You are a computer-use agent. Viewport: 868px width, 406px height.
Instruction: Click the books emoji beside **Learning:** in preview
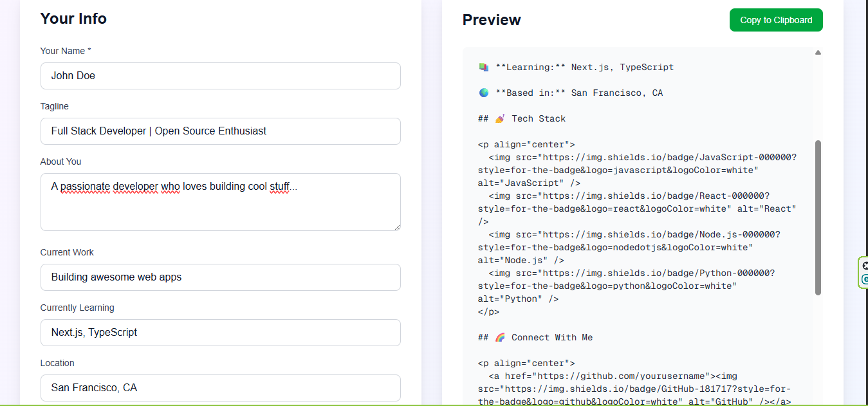483,66
